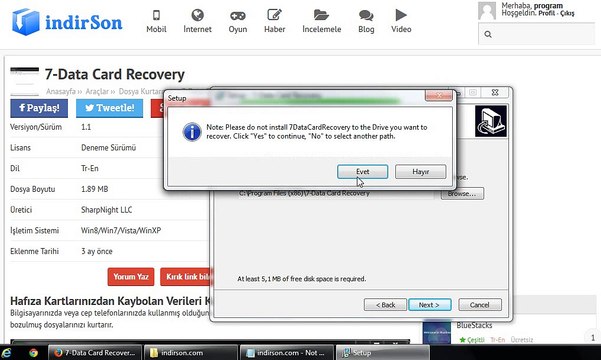Viewport: 601px width, 360px height.
Task: Click the 7-Data Card Recovery page title
Action: point(115,74)
